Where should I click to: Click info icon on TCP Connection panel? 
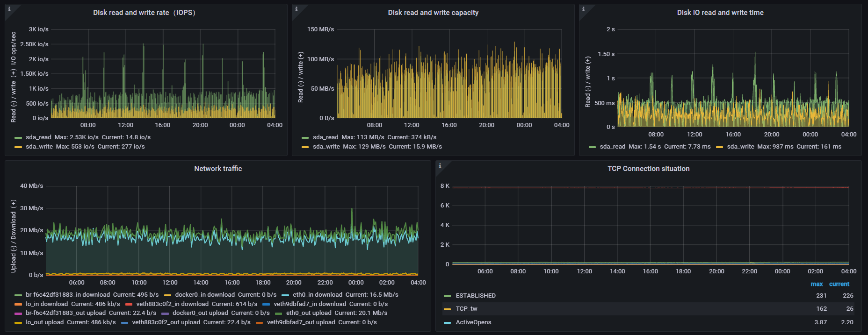click(x=440, y=165)
